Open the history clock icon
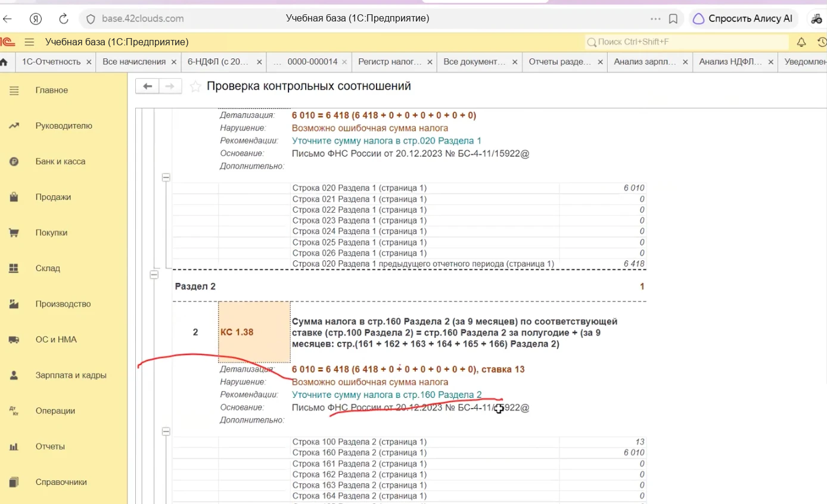Image resolution: width=827 pixels, height=504 pixels. pyautogui.click(x=822, y=42)
